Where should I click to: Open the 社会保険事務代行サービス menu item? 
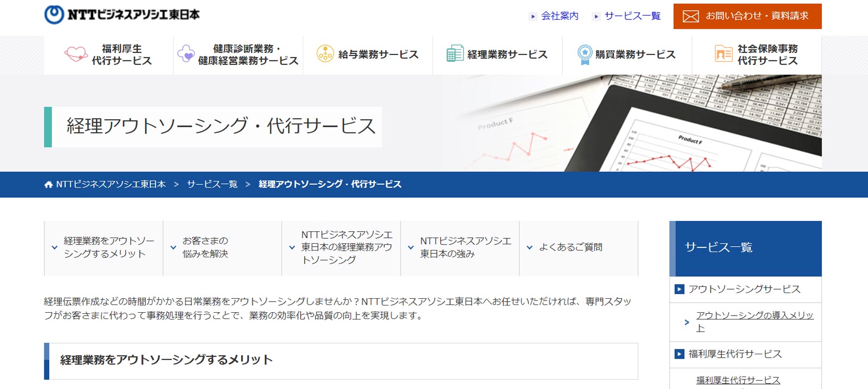click(x=757, y=55)
